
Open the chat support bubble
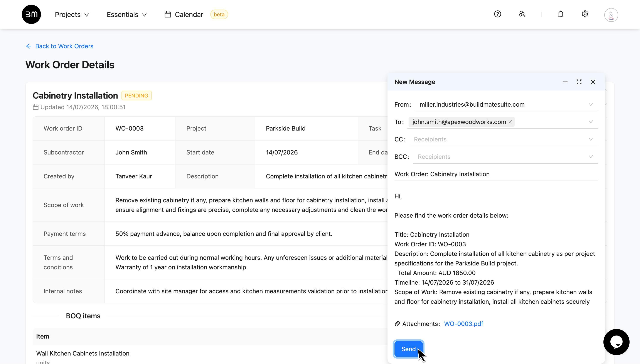pos(616,342)
